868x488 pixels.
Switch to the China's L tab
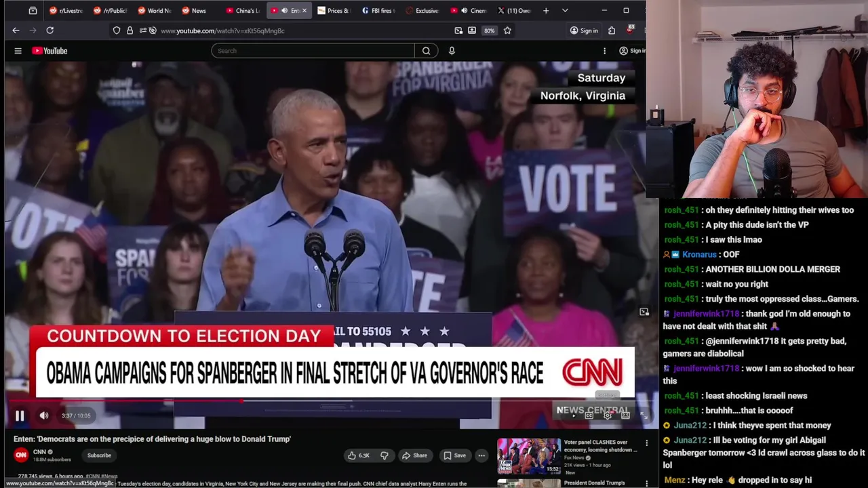point(242,11)
